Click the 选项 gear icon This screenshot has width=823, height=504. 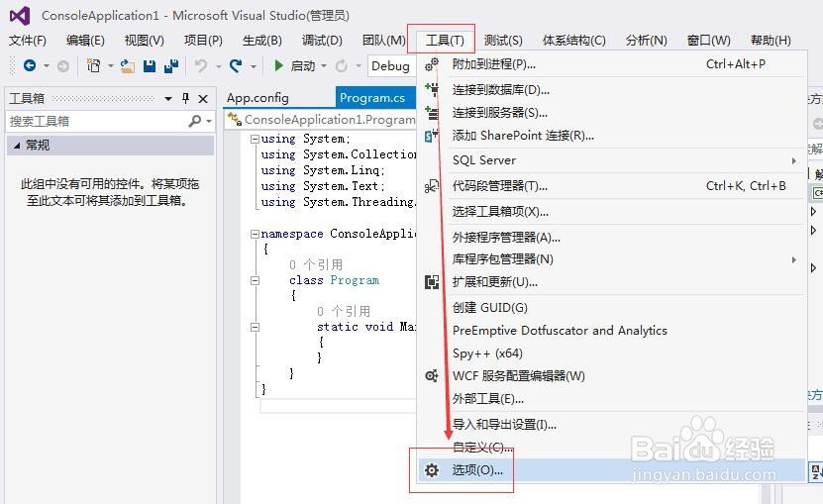pos(432,470)
